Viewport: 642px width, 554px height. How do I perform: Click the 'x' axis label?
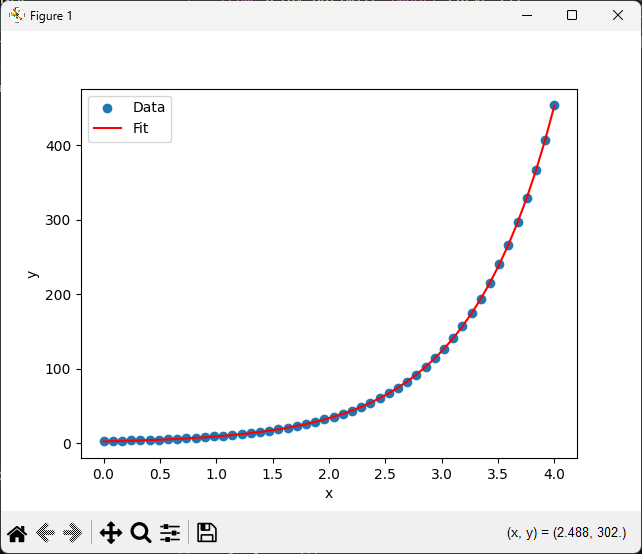329,494
